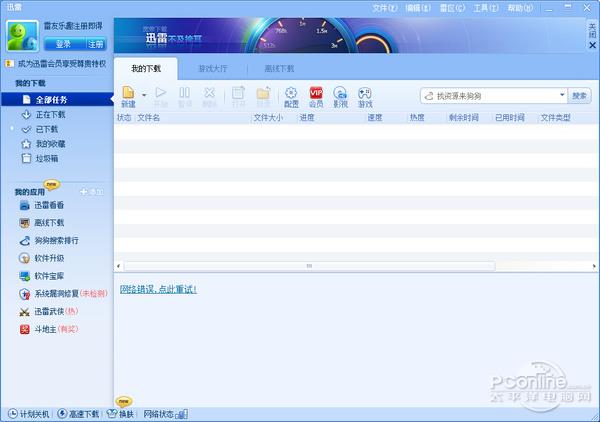Viewport: 600px width, 422px height.
Task: Expand the search box dropdown arrow
Action: pos(562,95)
